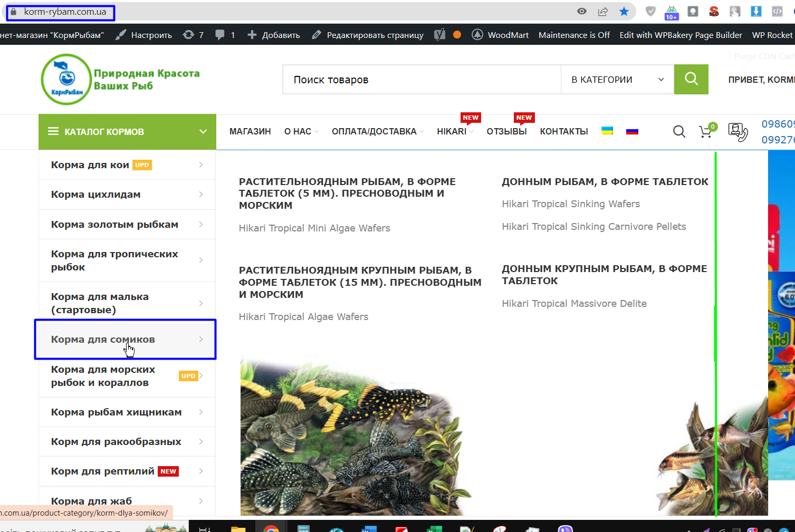Screen dimensions: 795x532
Task: Open Корма для жаб category
Action: (127, 501)
